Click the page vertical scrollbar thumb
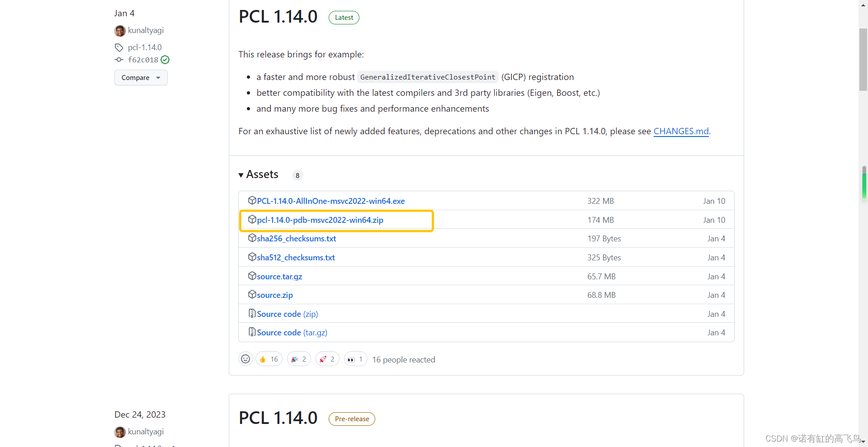The image size is (868, 447). [863, 60]
